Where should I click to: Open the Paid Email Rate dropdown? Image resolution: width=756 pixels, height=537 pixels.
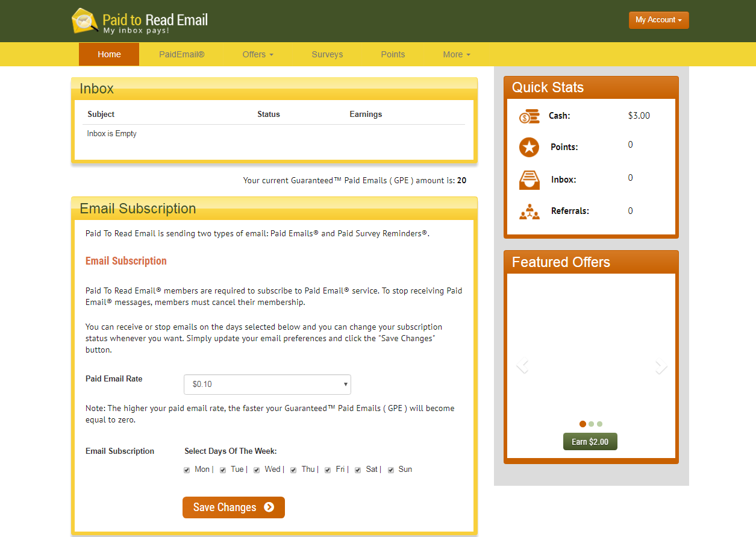(267, 384)
